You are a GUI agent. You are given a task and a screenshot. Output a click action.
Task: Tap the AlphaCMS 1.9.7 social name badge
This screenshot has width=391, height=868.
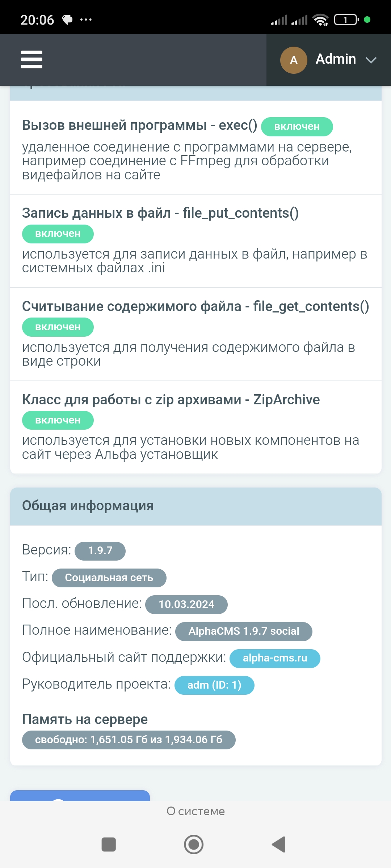(244, 631)
